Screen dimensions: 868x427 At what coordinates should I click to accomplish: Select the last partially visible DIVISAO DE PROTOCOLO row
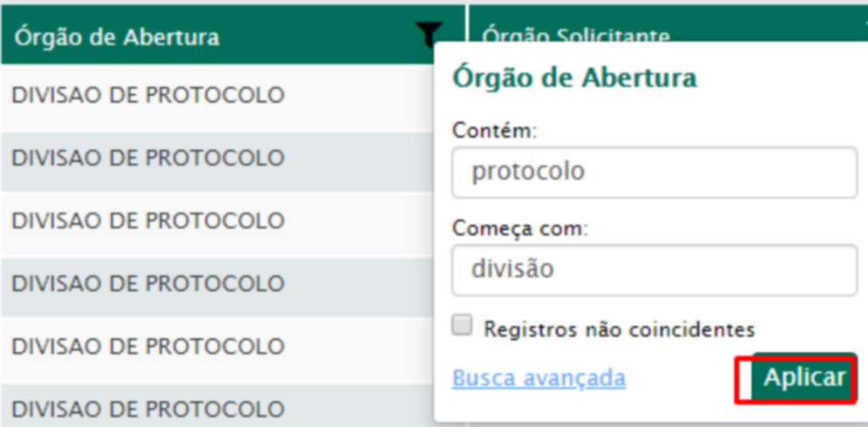[217, 405]
